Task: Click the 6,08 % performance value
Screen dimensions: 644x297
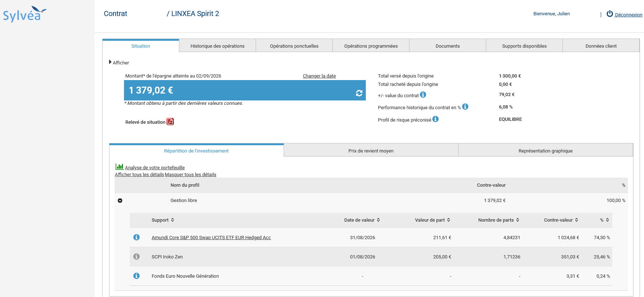Action: click(506, 107)
